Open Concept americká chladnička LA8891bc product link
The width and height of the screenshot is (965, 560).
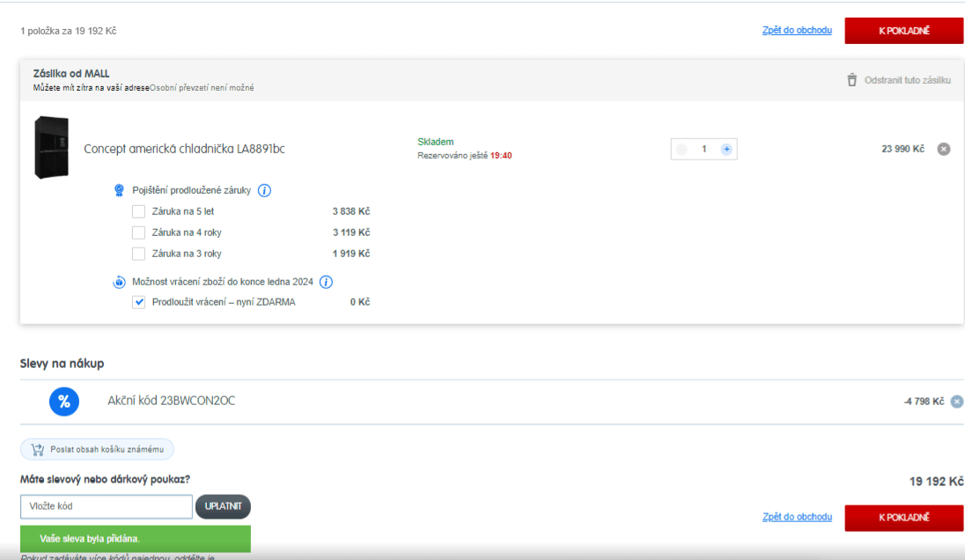click(184, 149)
